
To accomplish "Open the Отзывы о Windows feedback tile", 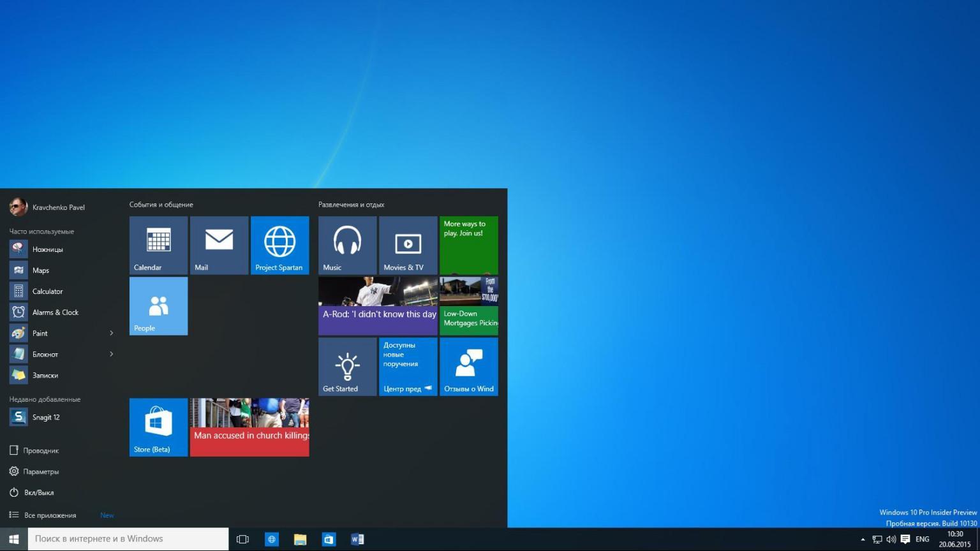I will [x=468, y=367].
